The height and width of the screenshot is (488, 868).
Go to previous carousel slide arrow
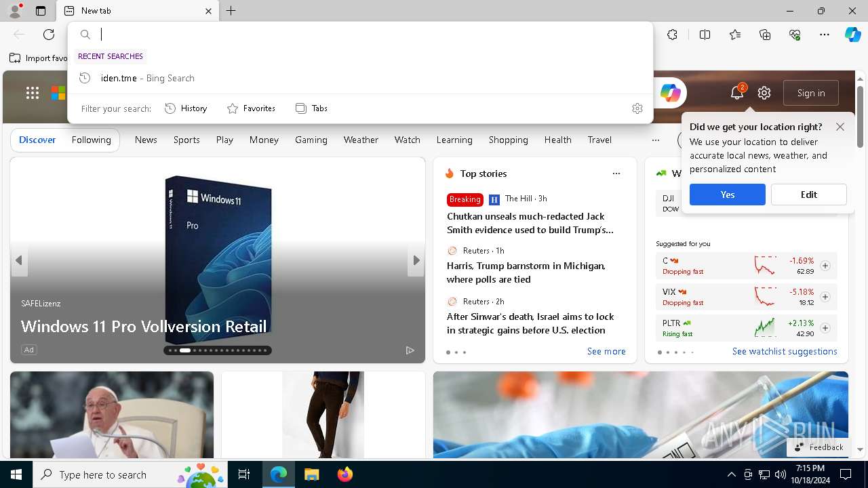pos(19,260)
